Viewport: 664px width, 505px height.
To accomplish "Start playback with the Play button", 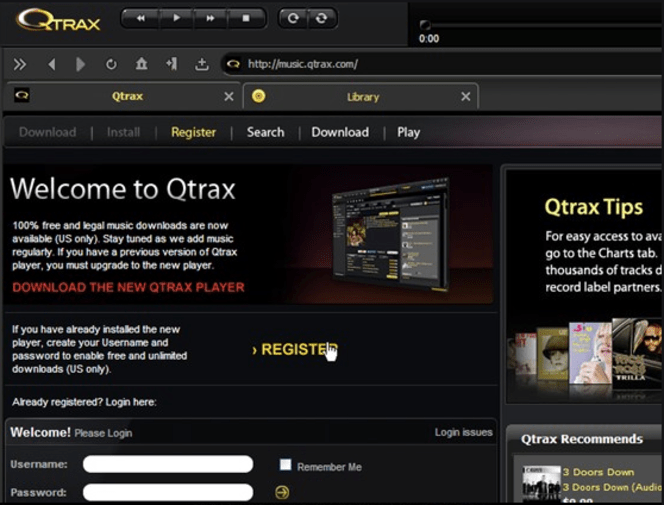I will point(177,18).
